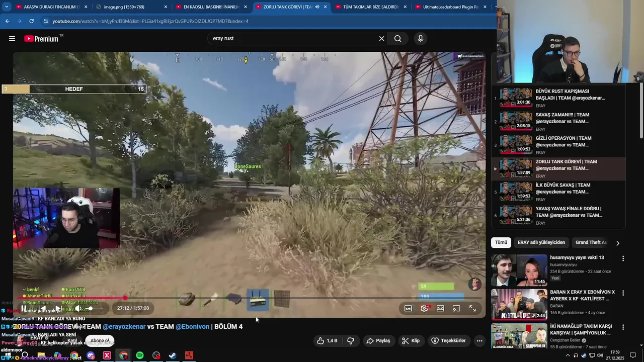Seek on the red video progress bar
The width and height of the screenshot is (644, 362).
coord(250,298)
